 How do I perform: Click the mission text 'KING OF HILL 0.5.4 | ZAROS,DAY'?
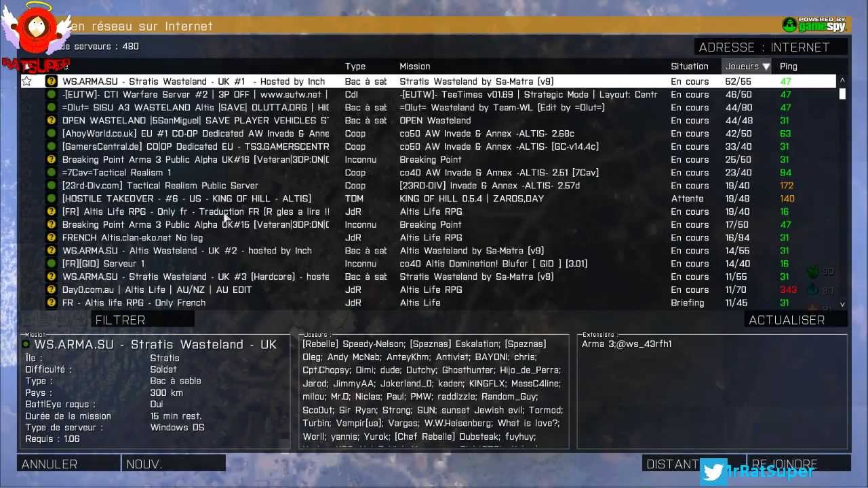[472, 199]
